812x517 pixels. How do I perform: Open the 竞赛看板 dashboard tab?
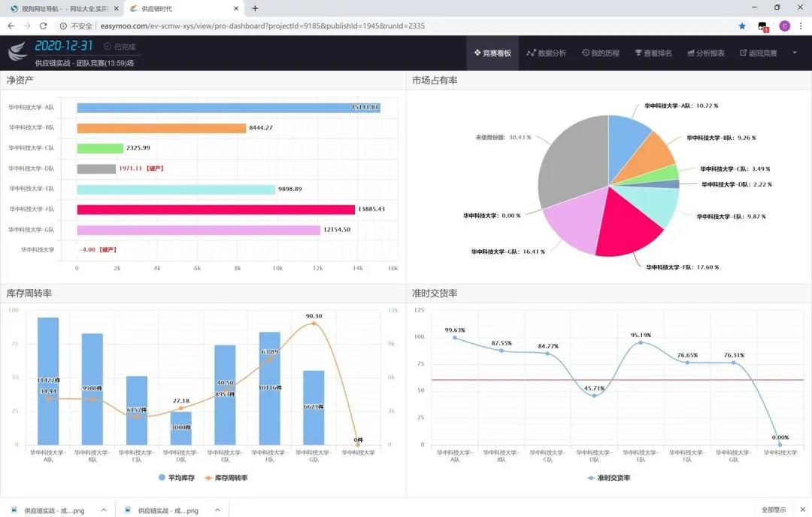pos(492,53)
